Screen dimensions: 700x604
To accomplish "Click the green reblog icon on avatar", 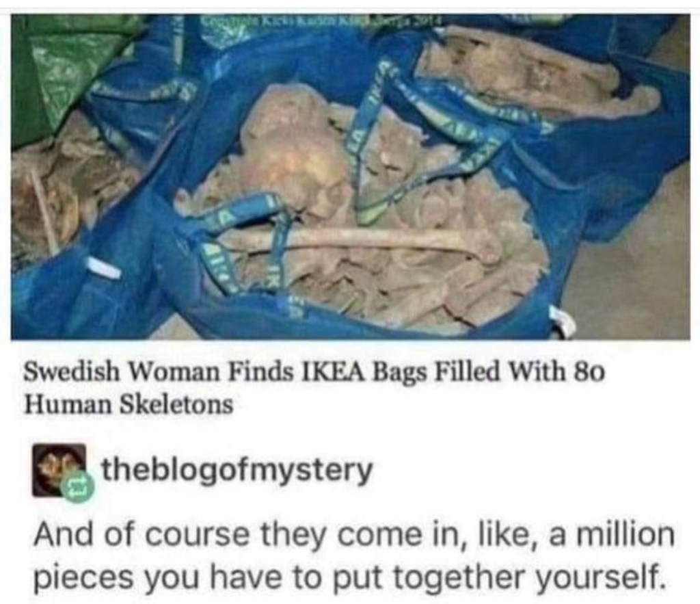I will pyautogui.click(x=81, y=488).
